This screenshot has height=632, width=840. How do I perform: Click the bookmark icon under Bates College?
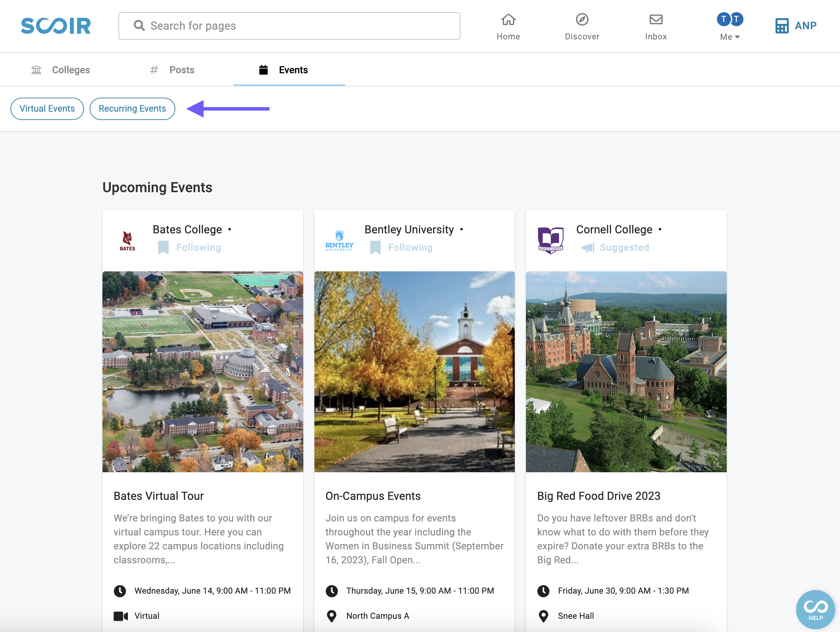coord(163,247)
